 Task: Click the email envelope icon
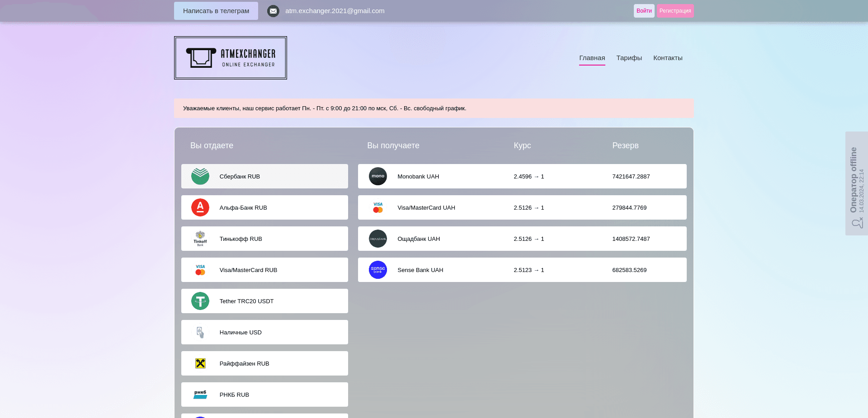273,11
